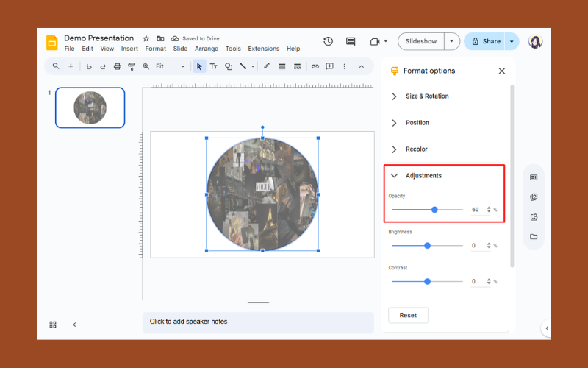Add new slide plus icon
This screenshot has width=588, height=368.
(x=71, y=66)
